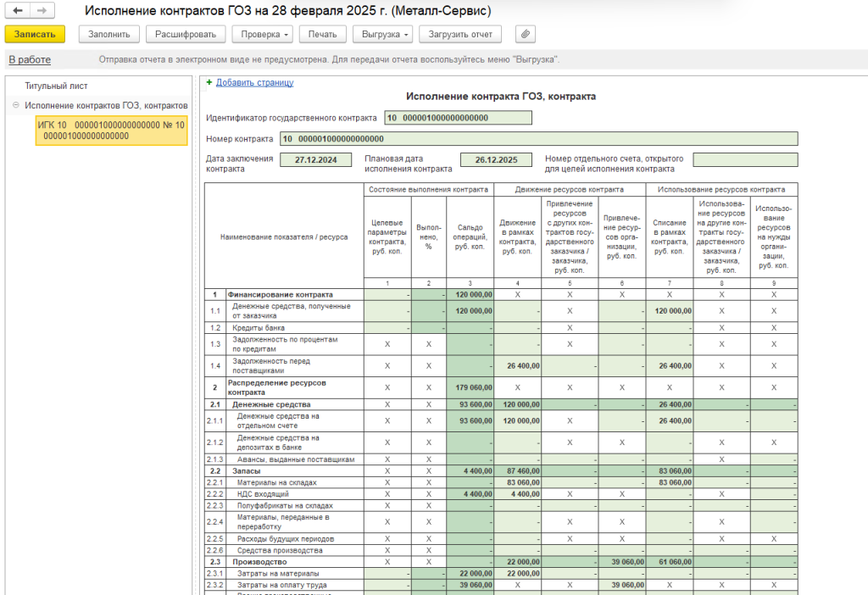Click the 83 060,00 движение cell in Материалы на складах

[x=518, y=482]
